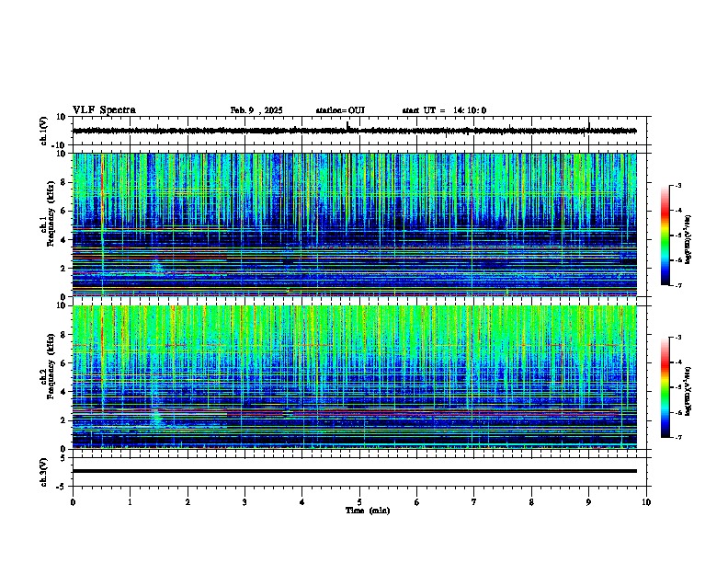Click the ch.1 PSD color scale bar
This screenshot has height=563, width=728.
(665, 236)
